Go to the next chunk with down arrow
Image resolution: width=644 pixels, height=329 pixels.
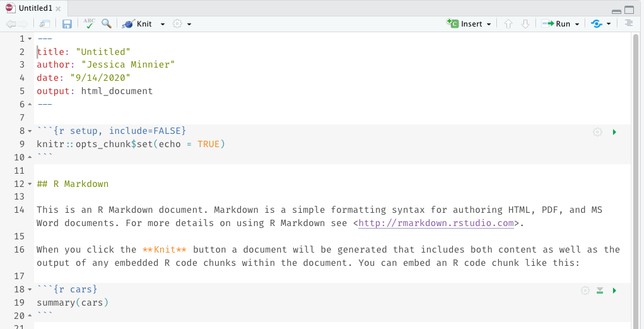click(x=525, y=24)
